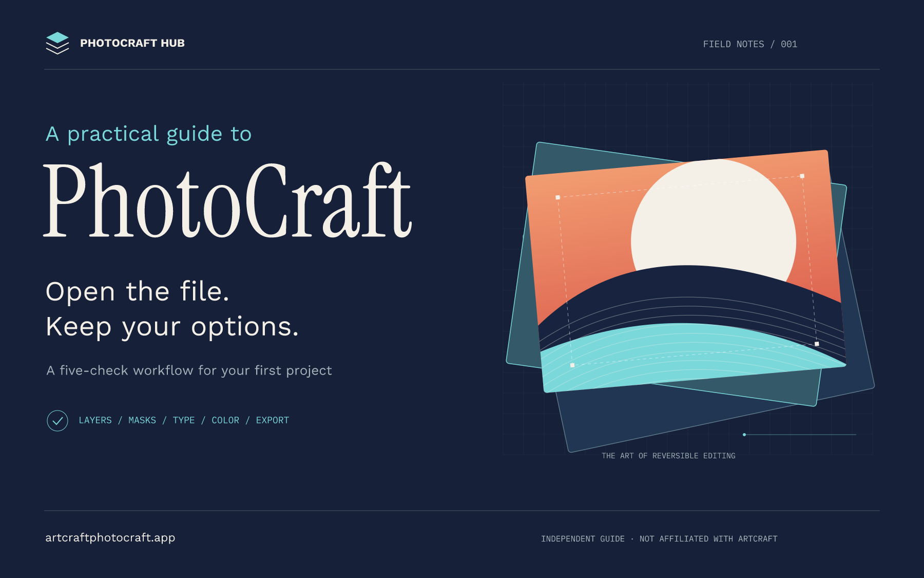The width and height of the screenshot is (924, 578).
Task: Click the 'Keep your options.' headline
Action: click(x=172, y=327)
